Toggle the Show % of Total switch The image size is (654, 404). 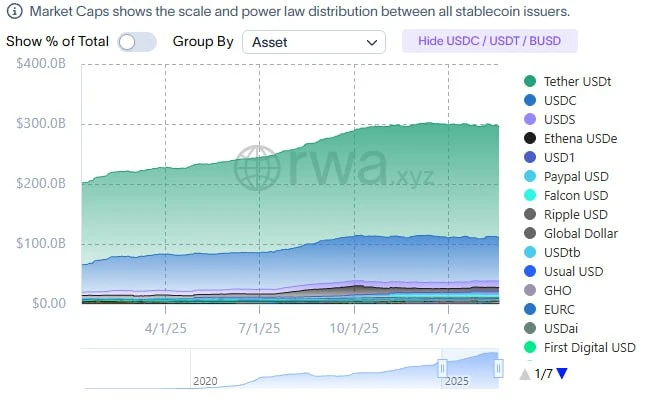coord(136,42)
